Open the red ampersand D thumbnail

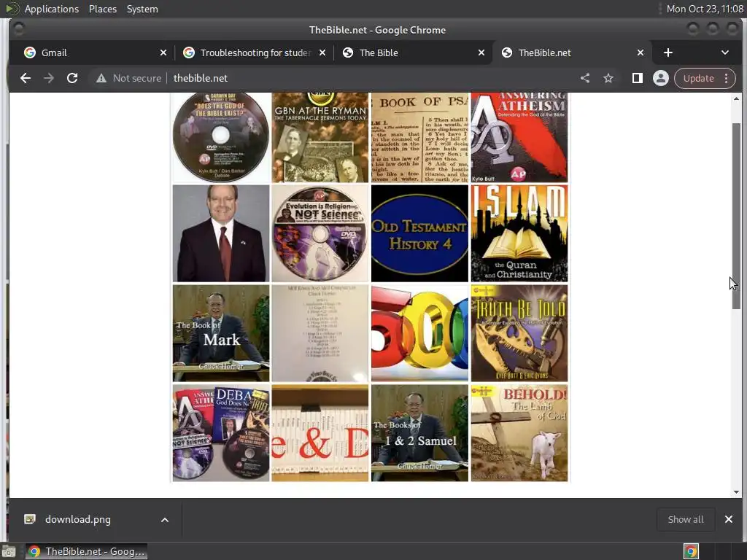[x=320, y=433]
